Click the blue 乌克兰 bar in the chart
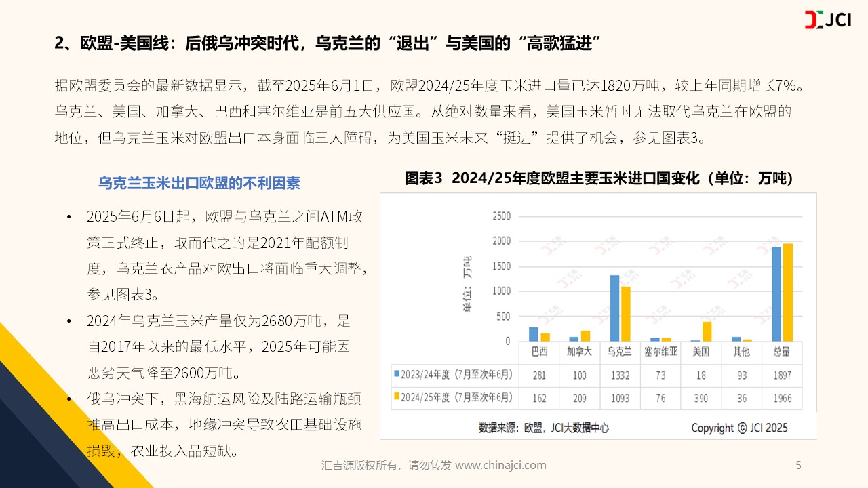The width and height of the screenshot is (868, 488). pos(614,308)
